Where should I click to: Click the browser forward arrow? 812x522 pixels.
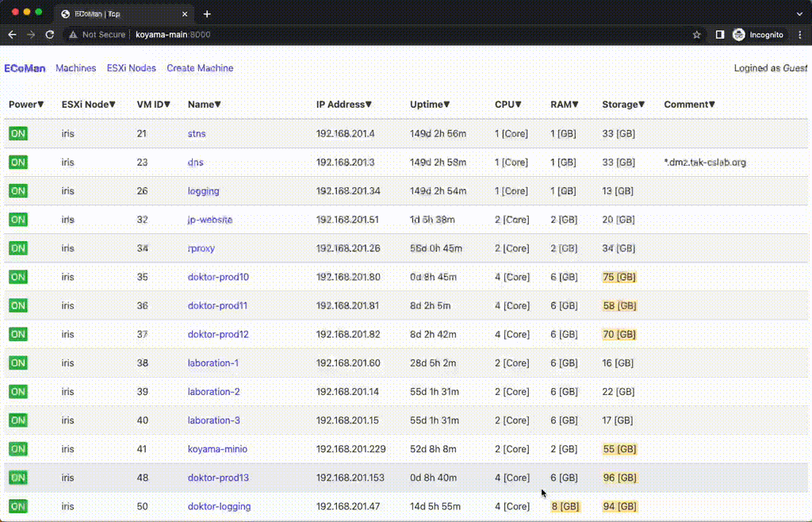click(31, 35)
